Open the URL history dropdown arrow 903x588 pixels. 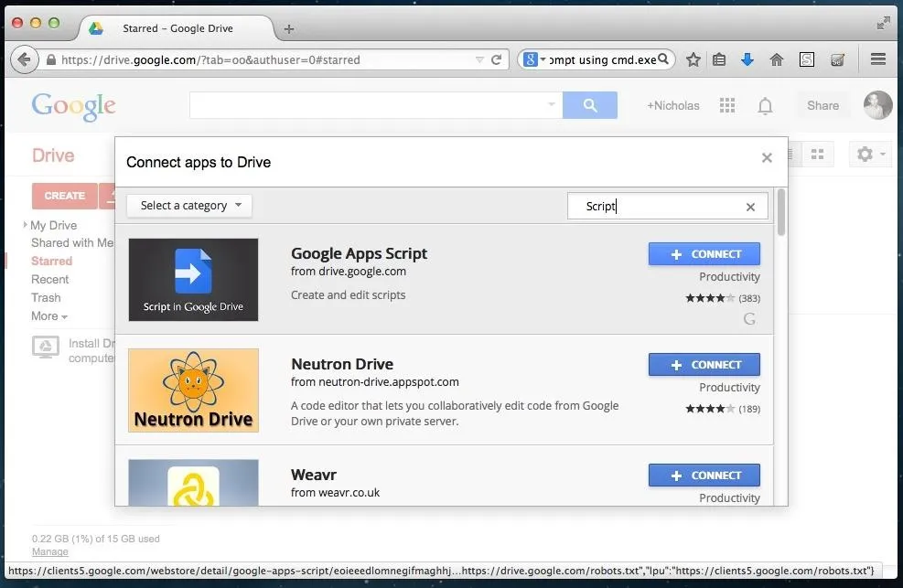pos(479,59)
